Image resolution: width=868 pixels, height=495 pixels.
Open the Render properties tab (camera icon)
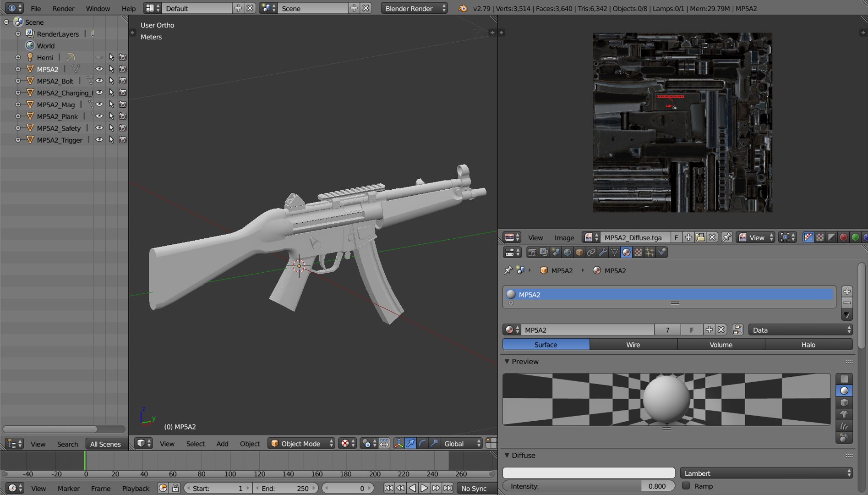[532, 252]
